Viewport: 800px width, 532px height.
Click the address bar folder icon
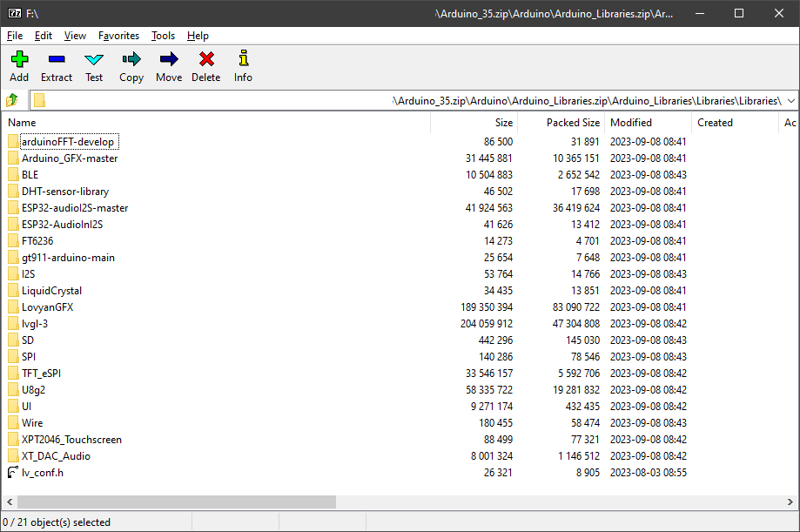coord(39,101)
